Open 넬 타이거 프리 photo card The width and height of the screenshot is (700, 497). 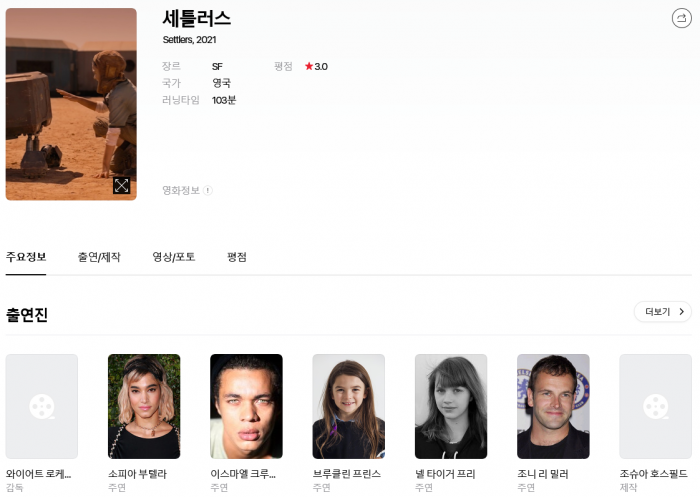click(x=451, y=406)
